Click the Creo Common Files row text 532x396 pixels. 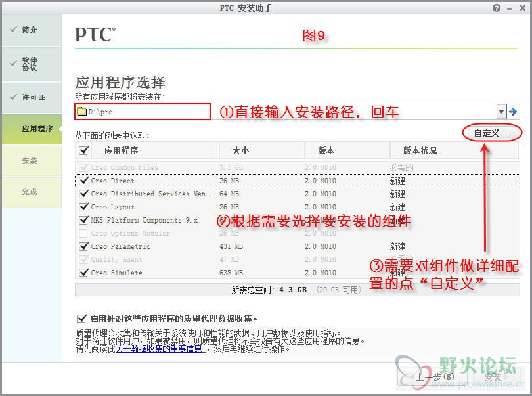(124, 167)
